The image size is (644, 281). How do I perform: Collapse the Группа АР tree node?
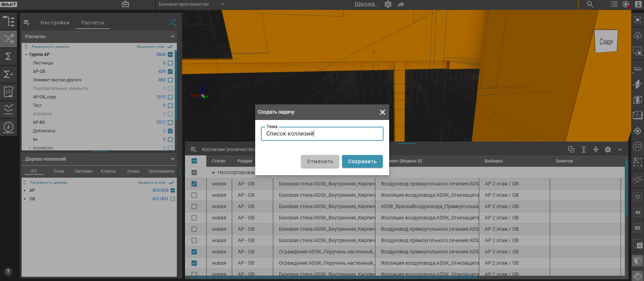point(26,55)
